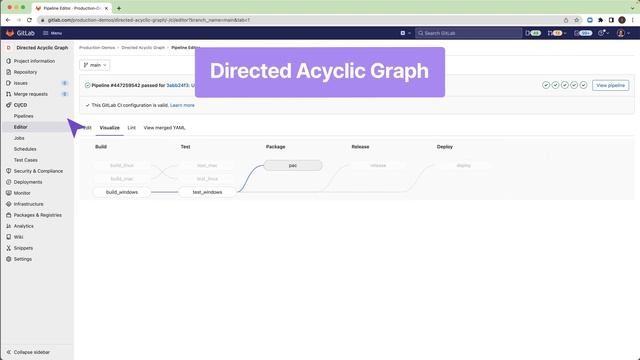The image size is (640, 360).
Task: Open the create new plus dropdown
Action: [x=405, y=33]
